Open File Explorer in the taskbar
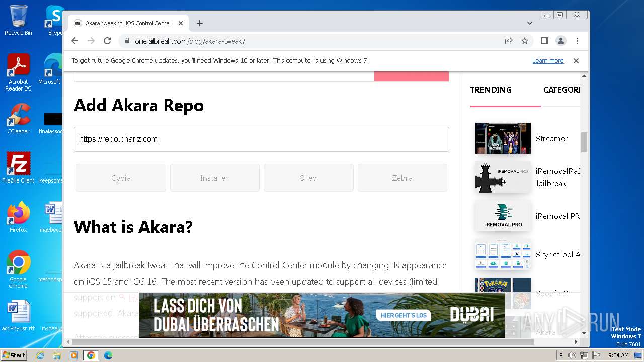 [x=57, y=355]
